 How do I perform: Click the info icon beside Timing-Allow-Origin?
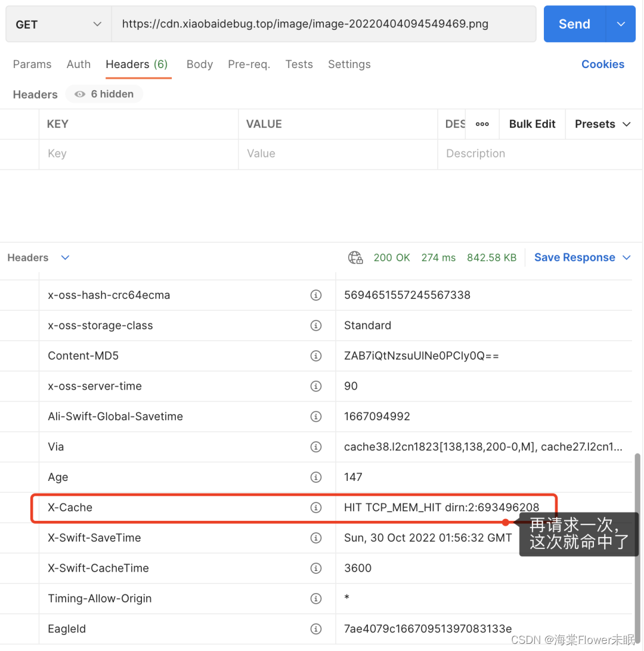pyautogui.click(x=316, y=598)
